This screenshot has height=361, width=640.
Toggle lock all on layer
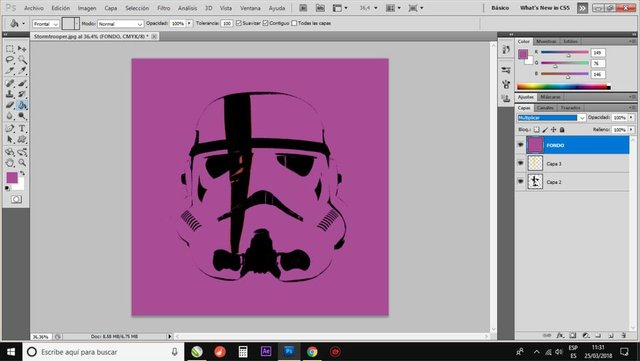click(562, 129)
